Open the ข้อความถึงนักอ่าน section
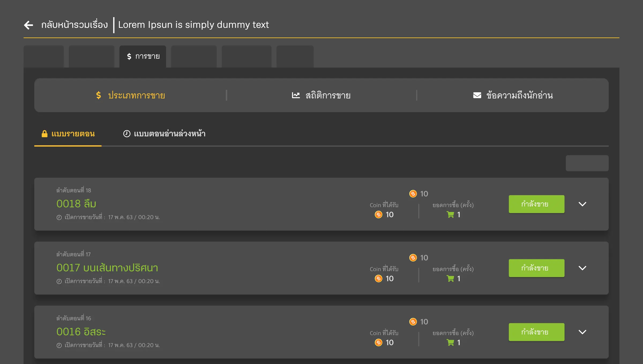Viewport: 643px width, 364px height. click(x=519, y=95)
